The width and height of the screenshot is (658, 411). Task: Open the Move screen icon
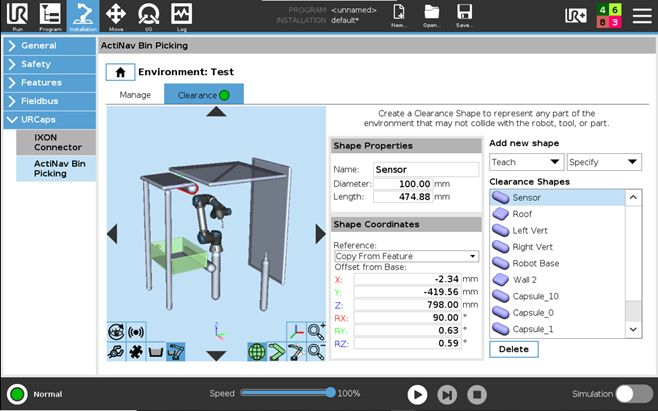(116, 16)
